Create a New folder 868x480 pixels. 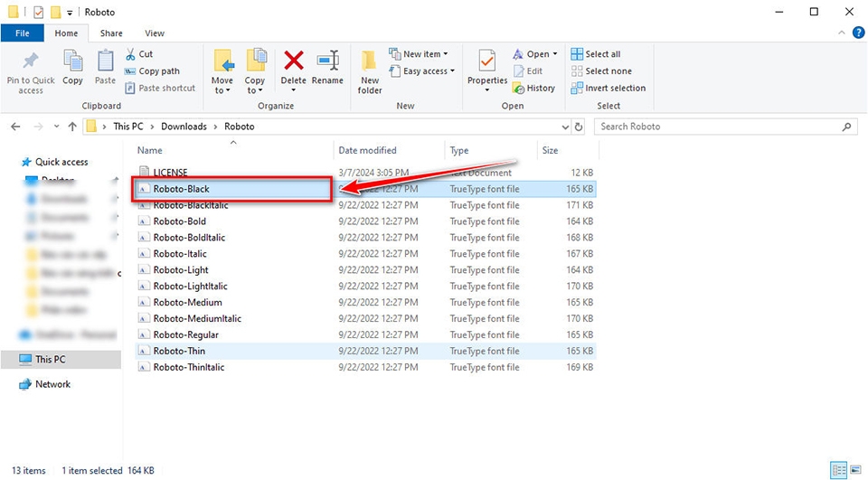click(x=369, y=72)
